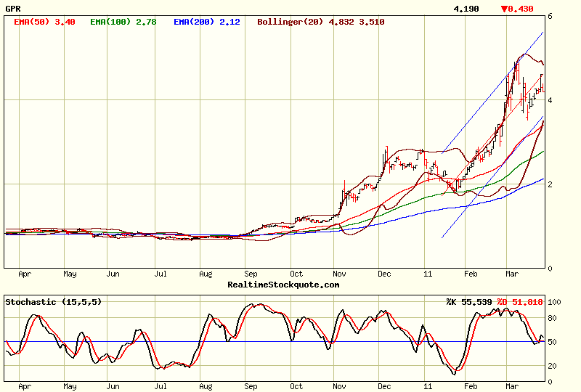This screenshot has width=581, height=392.
Task: Click the %K 55.539 value
Action: point(469,302)
